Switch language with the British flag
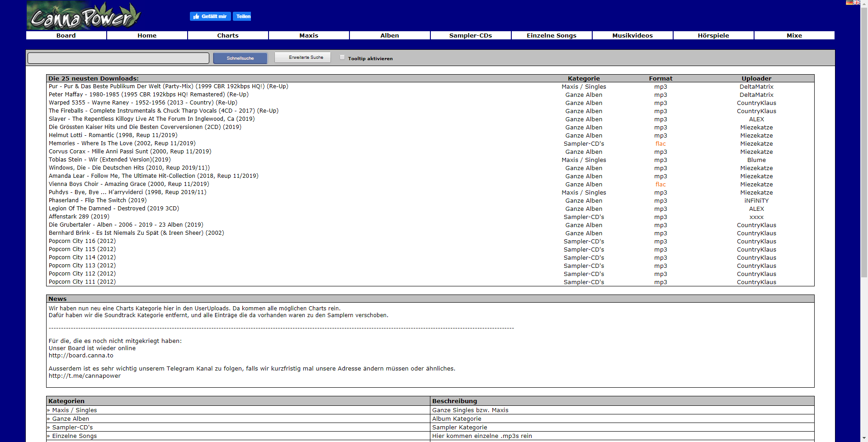The width and height of the screenshot is (868, 442). coord(857,3)
